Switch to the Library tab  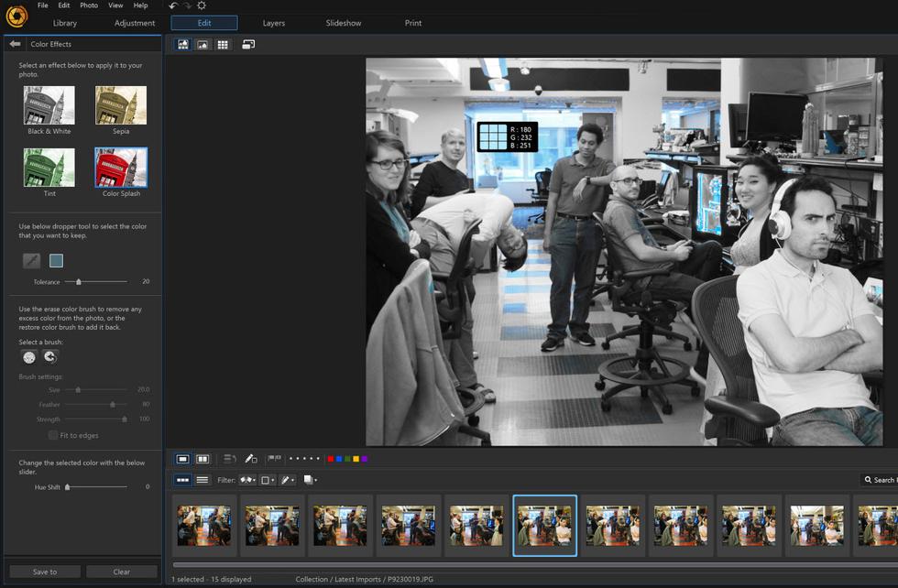tap(65, 23)
